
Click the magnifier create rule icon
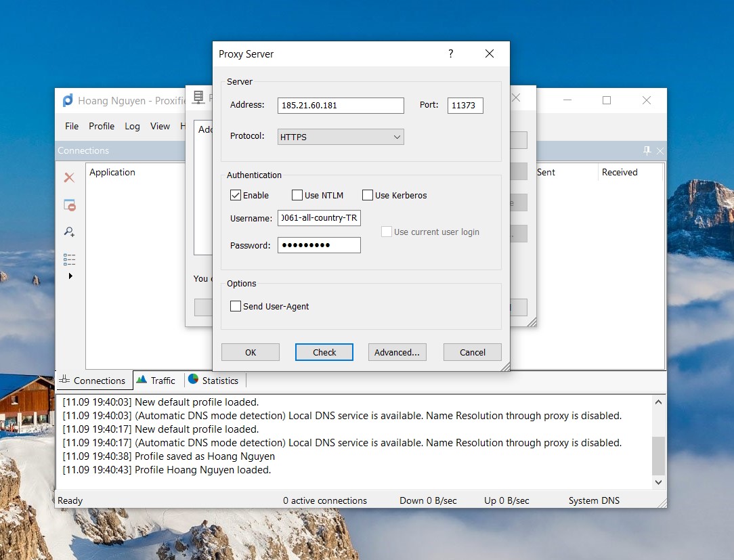(69, 232)
